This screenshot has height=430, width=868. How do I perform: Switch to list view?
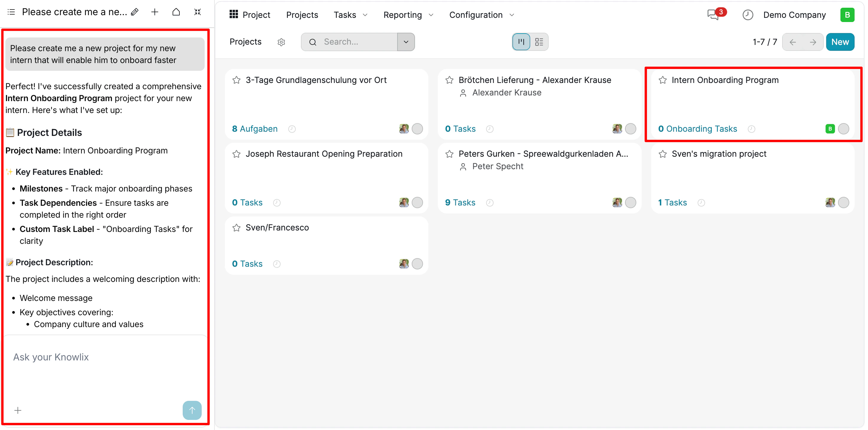(x=539, y=42)
